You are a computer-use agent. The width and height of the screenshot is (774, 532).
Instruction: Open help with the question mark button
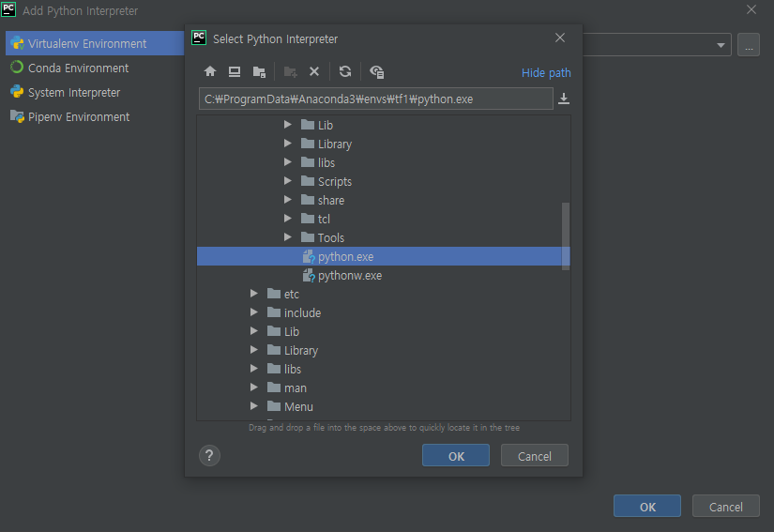[209, 455]
